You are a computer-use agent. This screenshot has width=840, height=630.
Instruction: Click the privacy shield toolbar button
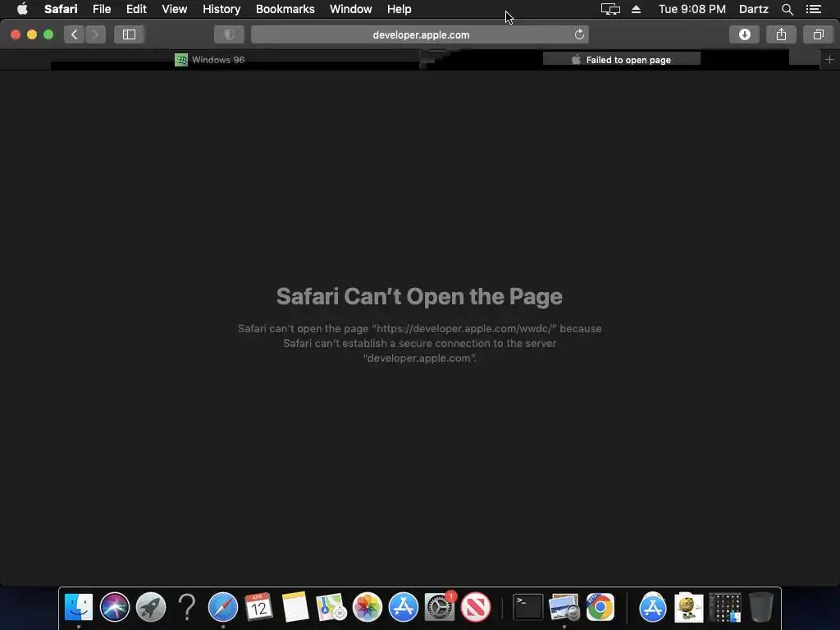click(230, 34)
